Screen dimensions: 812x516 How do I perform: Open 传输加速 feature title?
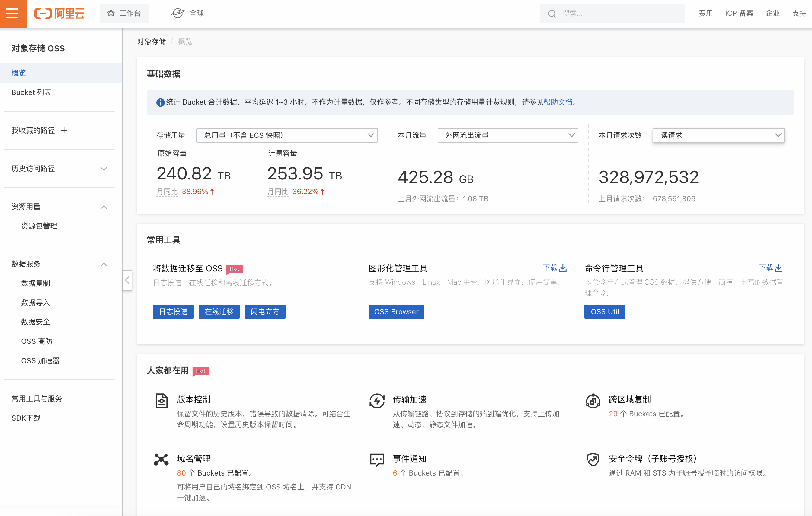[410, 400]
